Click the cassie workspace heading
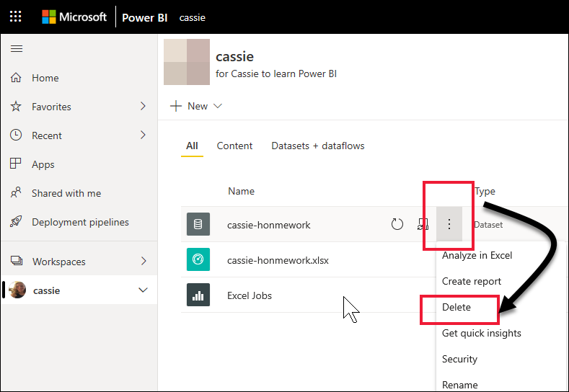 coord(235,57)
